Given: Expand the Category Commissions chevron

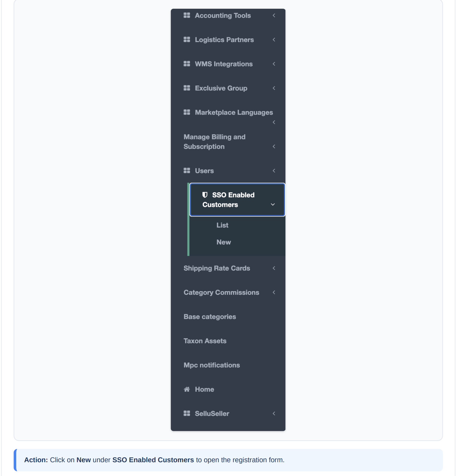Looking at the screenshot, I should point(274,292).
